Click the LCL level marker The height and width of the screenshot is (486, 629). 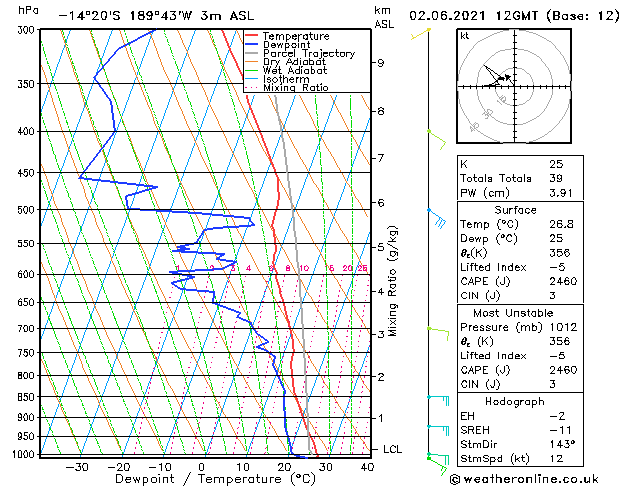tap(392, 450)
